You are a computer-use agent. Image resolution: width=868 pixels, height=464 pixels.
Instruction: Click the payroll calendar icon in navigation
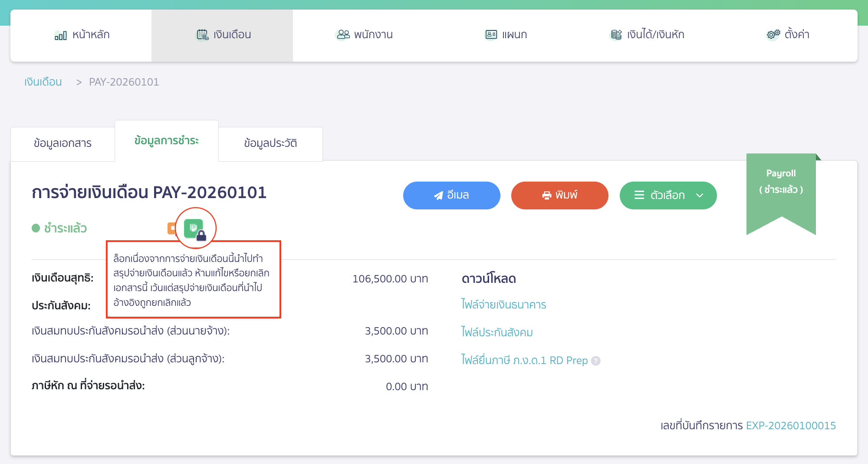(202, 35)
